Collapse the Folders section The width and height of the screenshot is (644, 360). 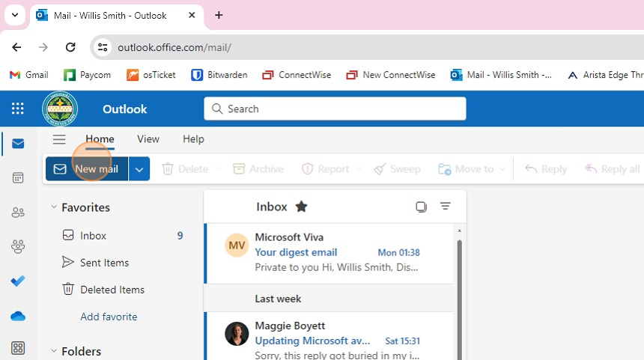point(54,351)
